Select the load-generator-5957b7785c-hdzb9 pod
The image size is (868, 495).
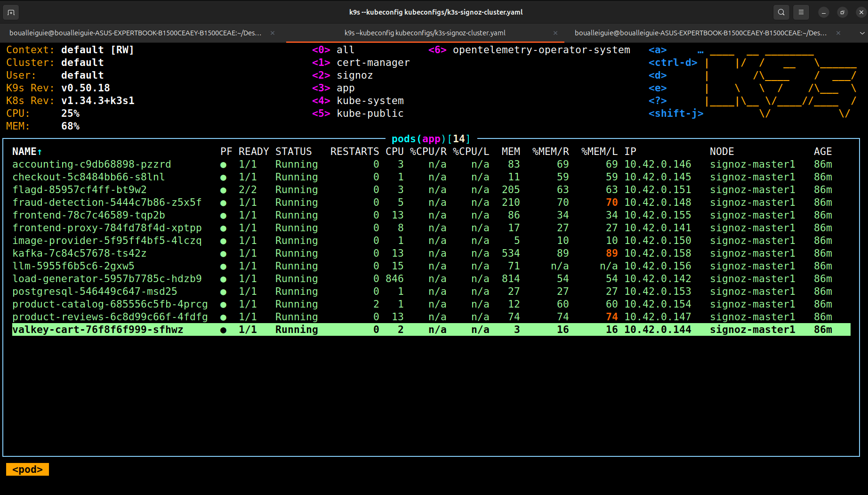tap(431, 279)
